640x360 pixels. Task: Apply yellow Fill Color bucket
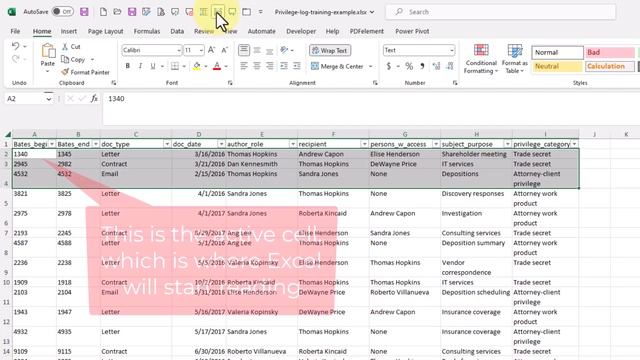click(197, 66)
